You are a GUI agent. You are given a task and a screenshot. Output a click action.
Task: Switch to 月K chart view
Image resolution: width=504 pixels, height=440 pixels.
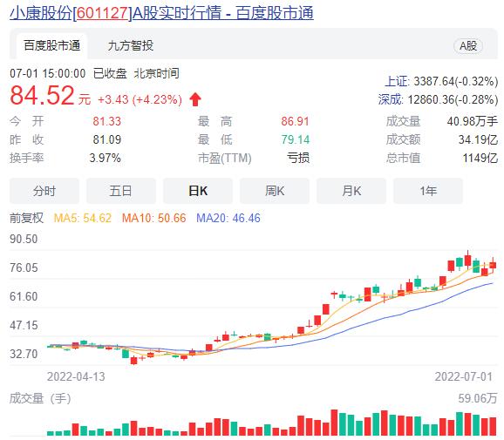click(x=351, y=191)
